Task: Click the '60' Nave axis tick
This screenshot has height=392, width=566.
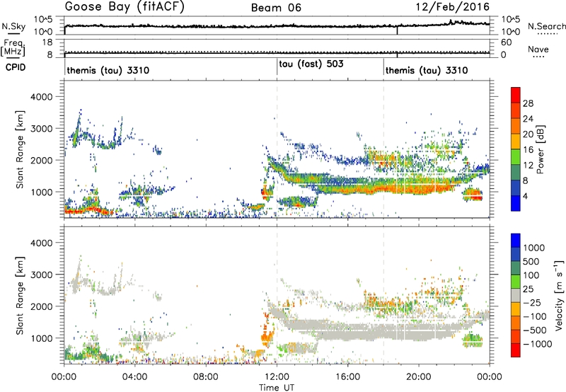Action: pyautogui.click(x=506, y=42)
